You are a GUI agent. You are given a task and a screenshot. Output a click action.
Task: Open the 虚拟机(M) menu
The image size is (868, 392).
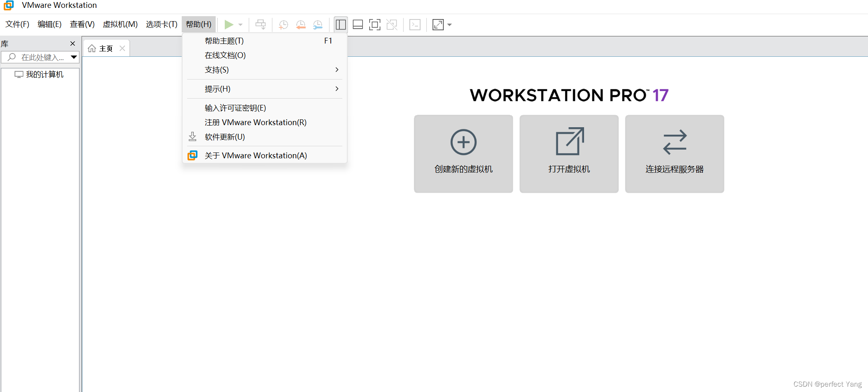(120, 24)
